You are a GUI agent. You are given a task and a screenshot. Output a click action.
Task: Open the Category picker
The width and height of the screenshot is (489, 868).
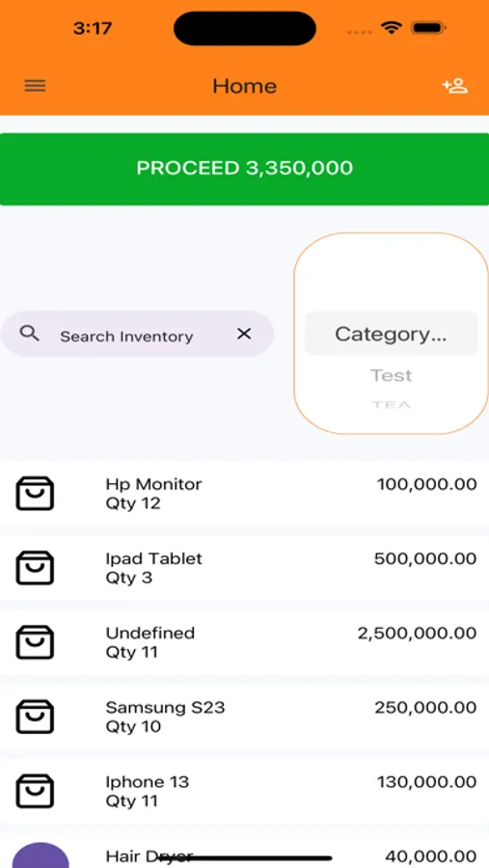pyautogui.click(x=391, y=334)
